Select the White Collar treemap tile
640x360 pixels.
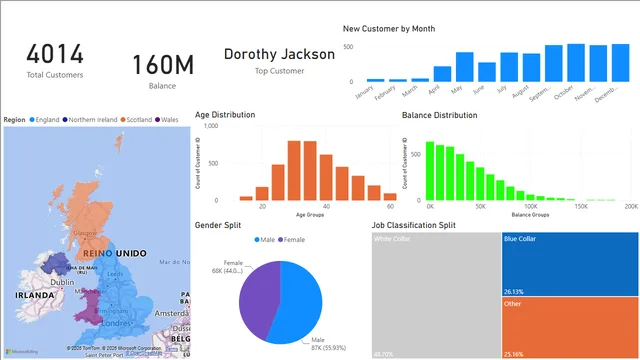pyautogui.click(x=436, y=296)
